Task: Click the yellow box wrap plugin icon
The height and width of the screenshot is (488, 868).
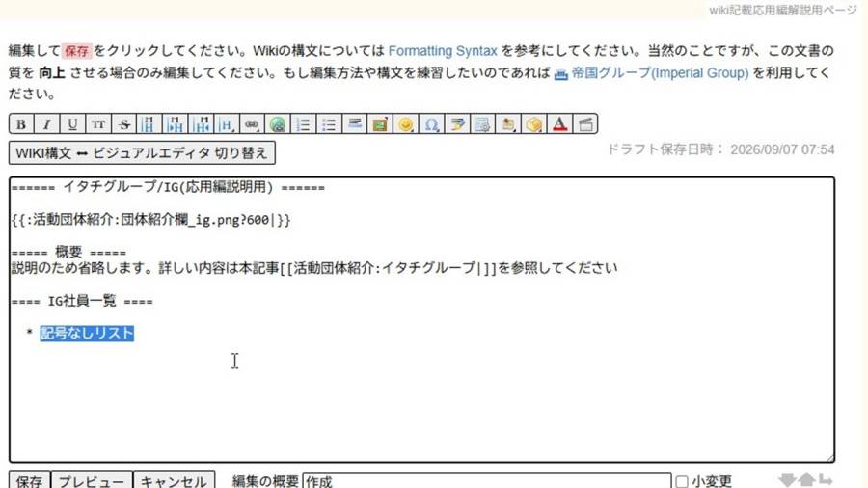Action: click(533, 124)
